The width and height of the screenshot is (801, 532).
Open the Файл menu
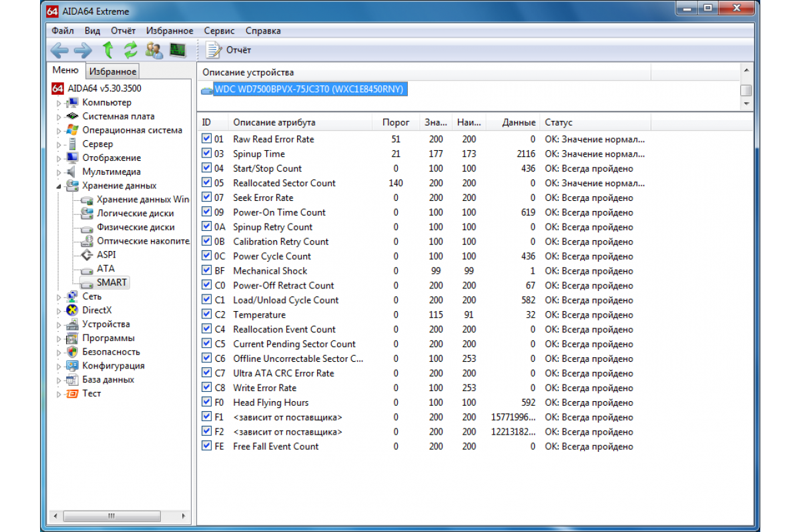63,31
